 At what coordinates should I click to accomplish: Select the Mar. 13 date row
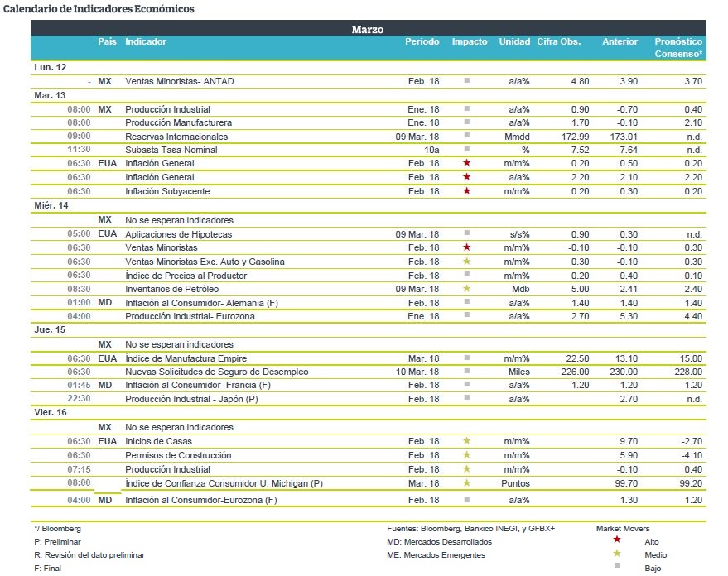[369, 95]
